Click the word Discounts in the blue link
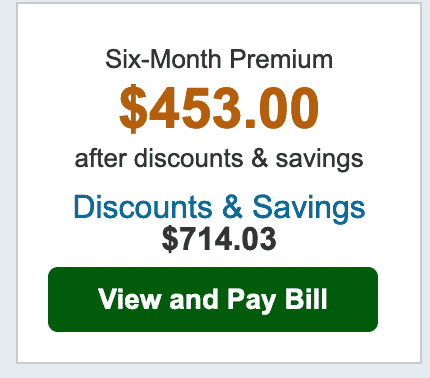The width and height of the screenshot is (430, 378). (x=143, y=207)
